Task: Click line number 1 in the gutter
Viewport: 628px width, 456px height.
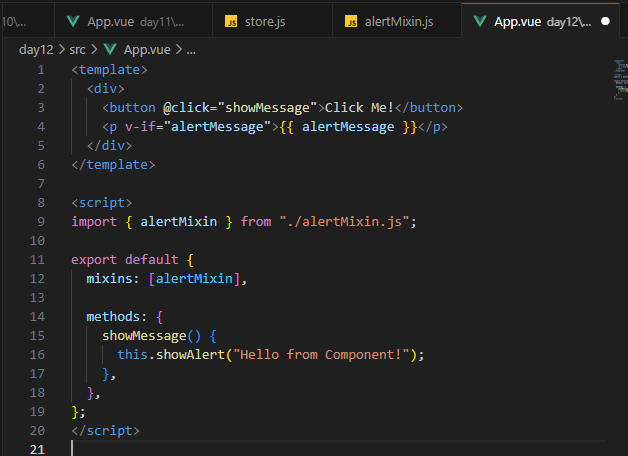Action: (x=41, y=70)
